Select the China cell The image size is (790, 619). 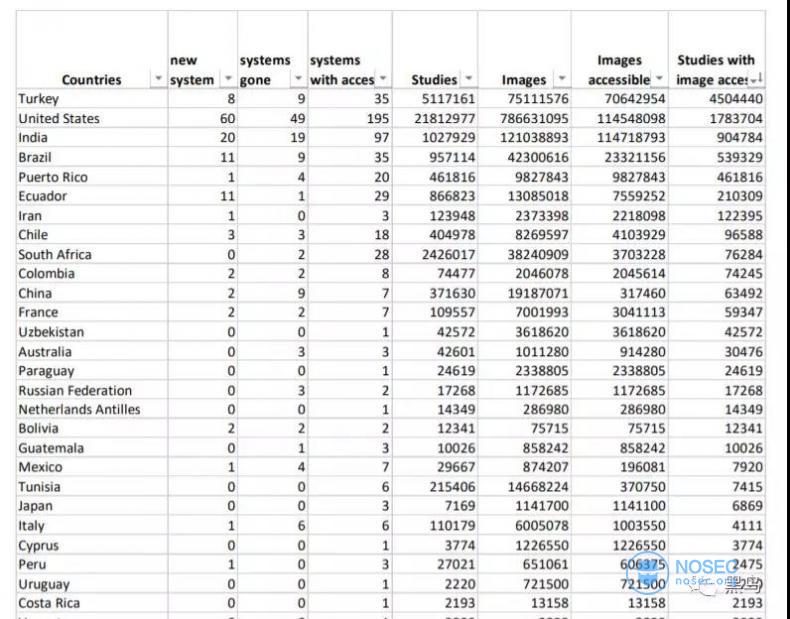point(92,293)
